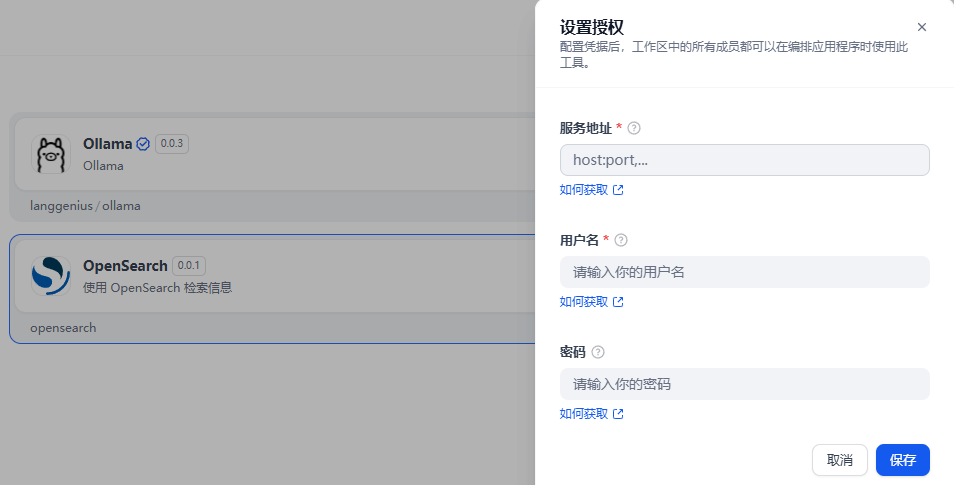Close the 设置授权 panel

click(921, 27)
